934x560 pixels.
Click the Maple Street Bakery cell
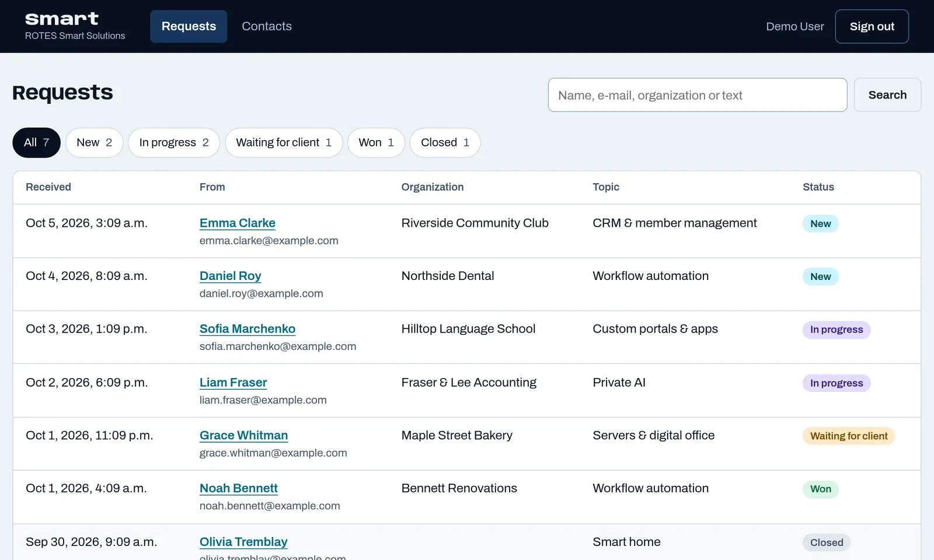[456, 436]
